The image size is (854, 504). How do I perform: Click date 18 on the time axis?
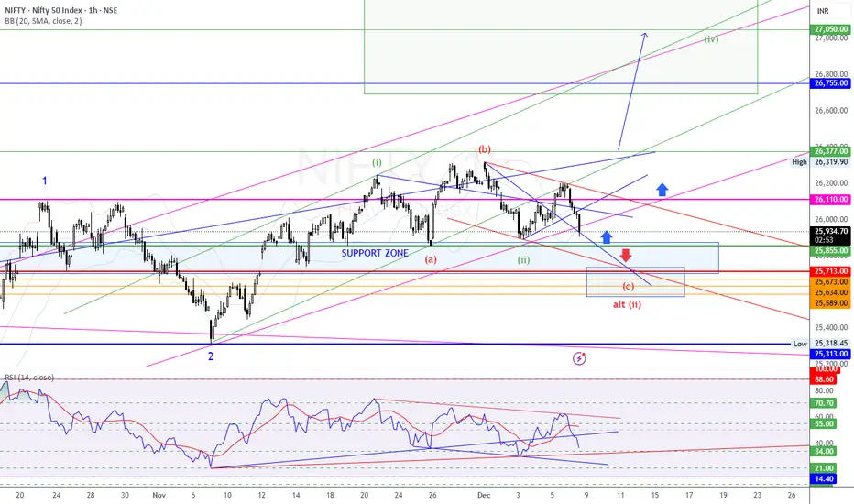coord(330,495)
